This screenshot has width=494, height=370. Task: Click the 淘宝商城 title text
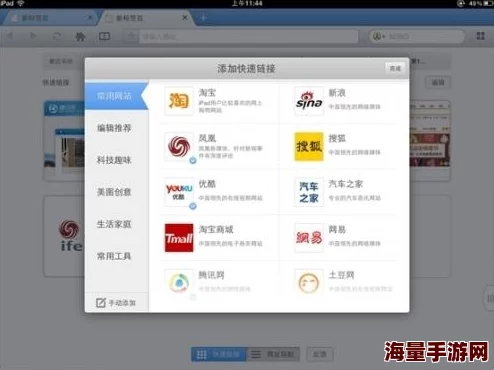[x=216, y=229]
